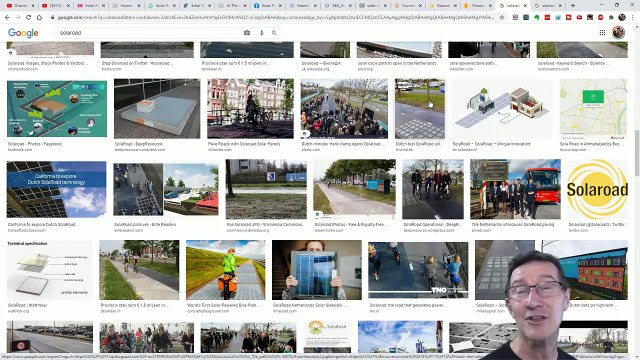This screenshot has height=360, width=640.
Task: Switch to the In The tab
Action: point(233,6)
